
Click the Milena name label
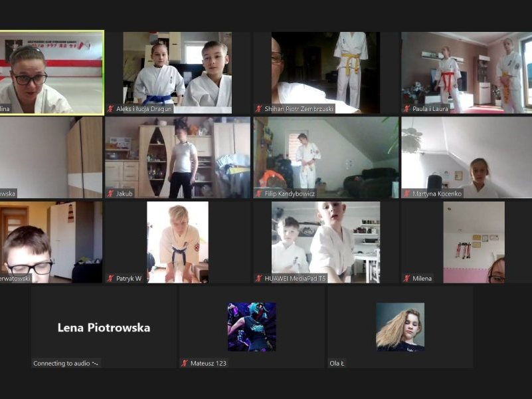(422, 279)
